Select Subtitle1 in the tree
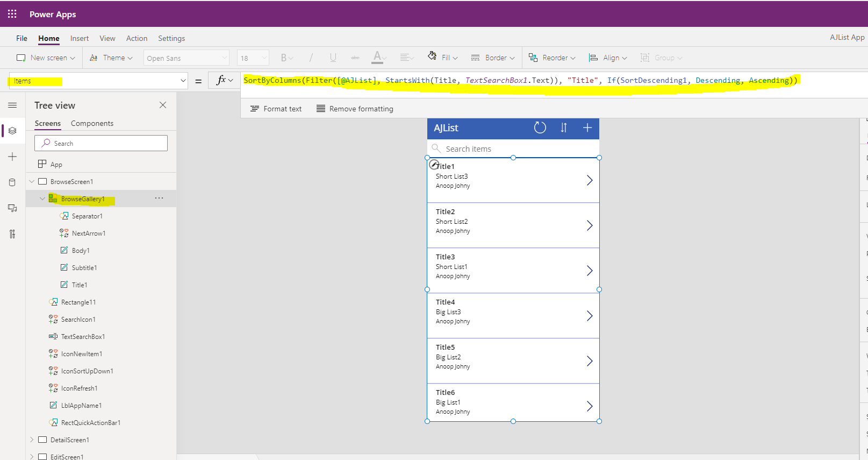This screenshot has height=460, width=868. pos(84,268)
